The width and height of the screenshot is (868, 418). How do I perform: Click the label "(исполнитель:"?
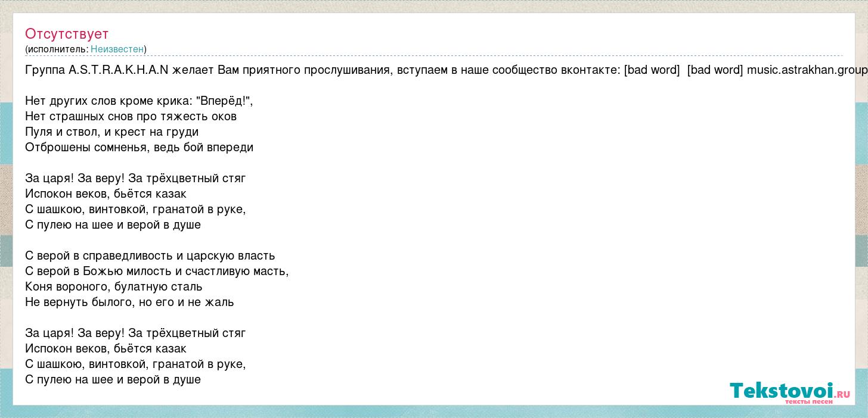57,49
